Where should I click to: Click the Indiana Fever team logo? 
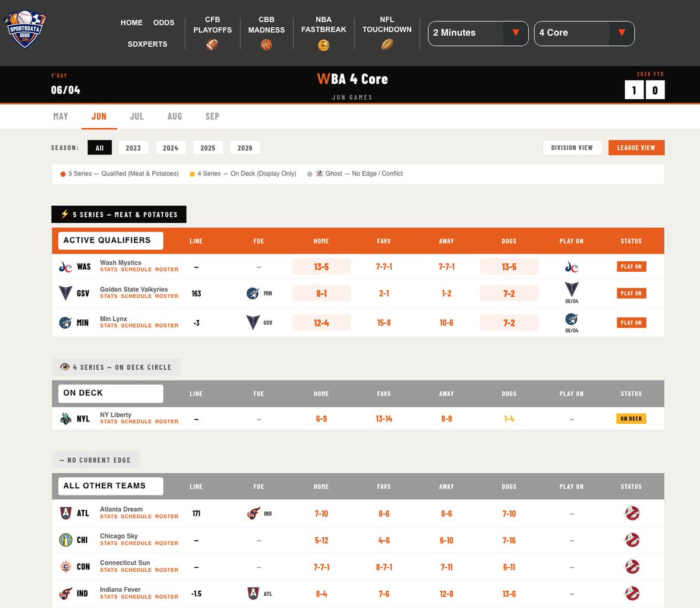(x=66, y=593)
